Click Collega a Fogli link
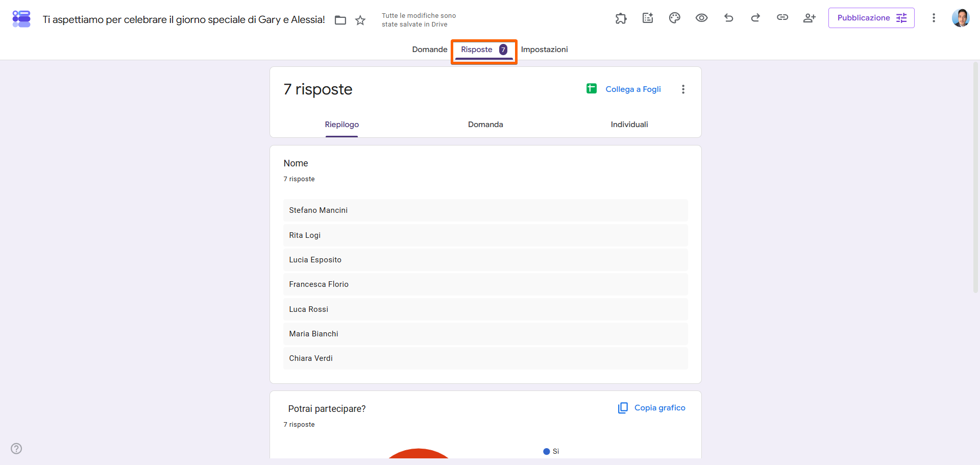 point(633,89)
